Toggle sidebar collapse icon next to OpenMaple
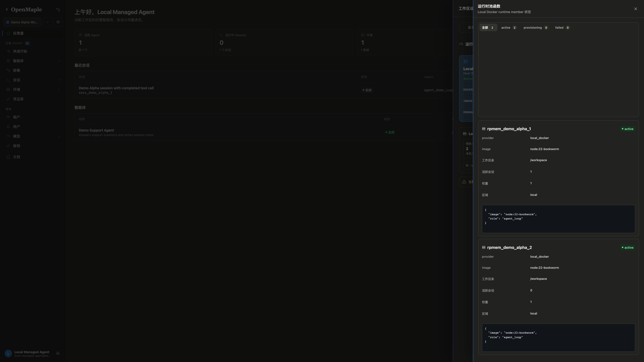Image resolution: width=644 pixels, height=362 pixels. point(58,10)
